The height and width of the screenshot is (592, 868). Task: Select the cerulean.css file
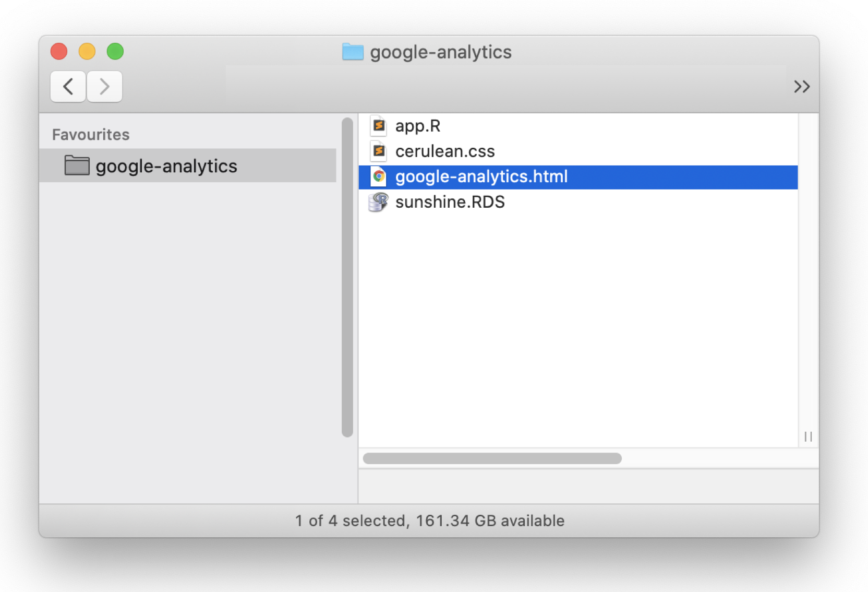(445, 151)
